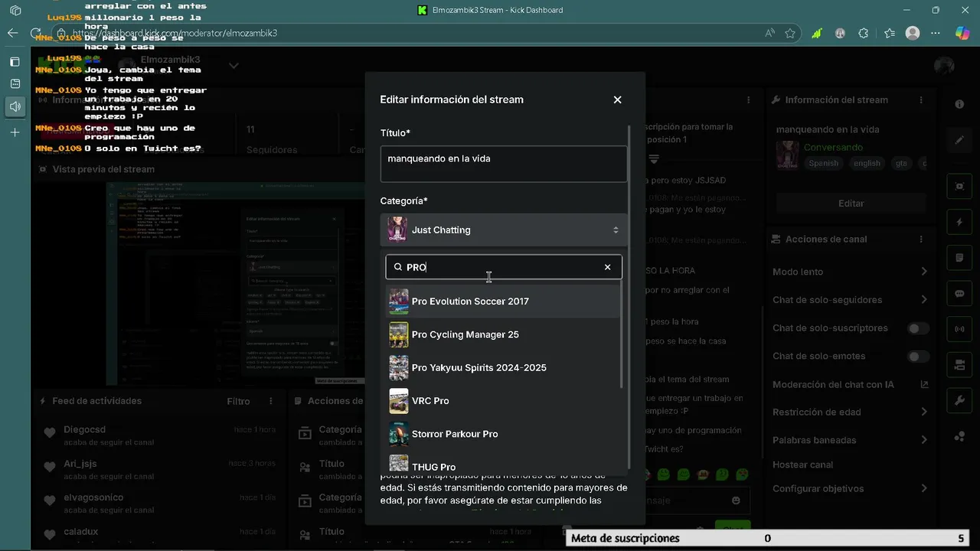Go back with the browser back arrow
This screenshot has width=980, height=551.
12,34
